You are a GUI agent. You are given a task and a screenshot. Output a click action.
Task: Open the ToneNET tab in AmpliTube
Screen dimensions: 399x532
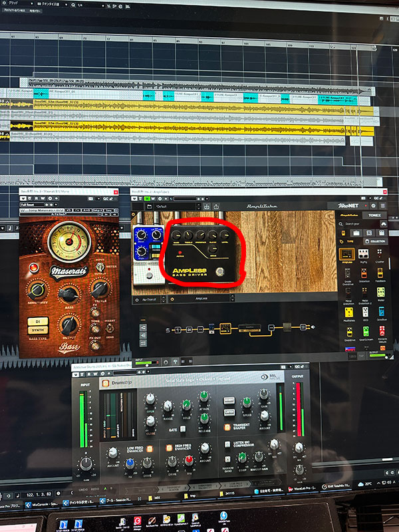tap(348, 205)
